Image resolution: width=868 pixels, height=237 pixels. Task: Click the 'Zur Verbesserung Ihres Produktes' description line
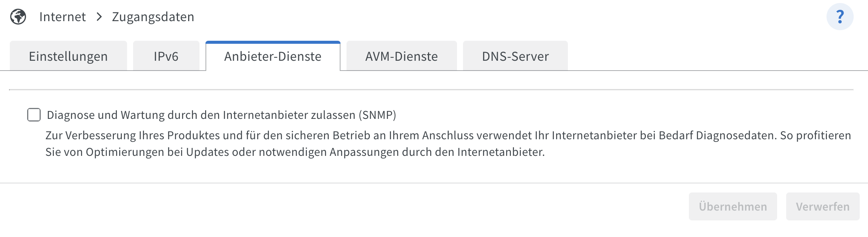[x=448, y=135]
